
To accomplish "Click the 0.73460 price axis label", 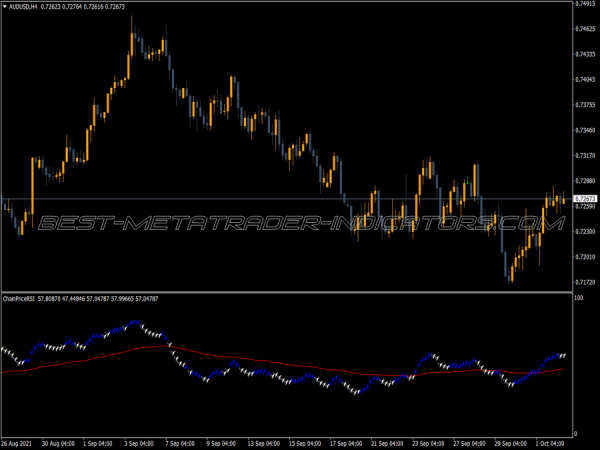I will point(585,130).
